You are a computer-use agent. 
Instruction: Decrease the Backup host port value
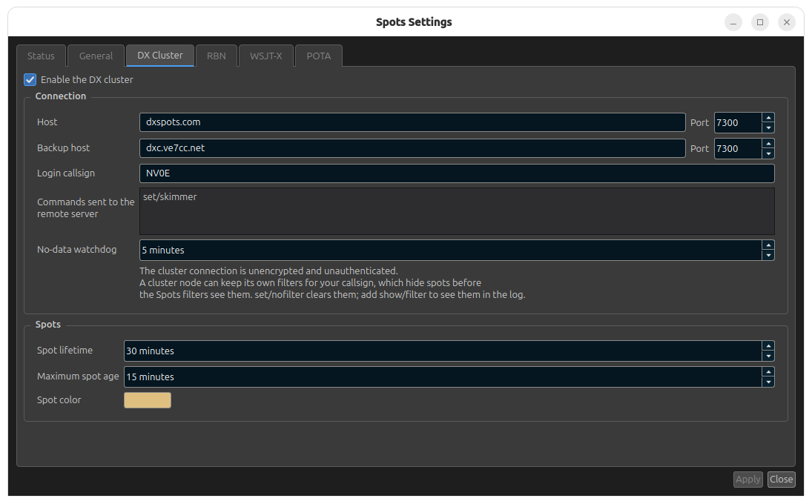click(768, 153)
